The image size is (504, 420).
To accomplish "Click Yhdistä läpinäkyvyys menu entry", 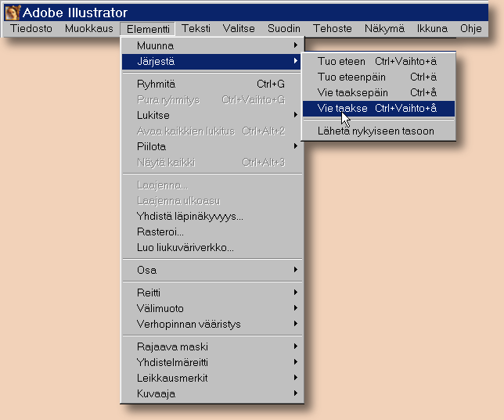I will click(190, 216).
